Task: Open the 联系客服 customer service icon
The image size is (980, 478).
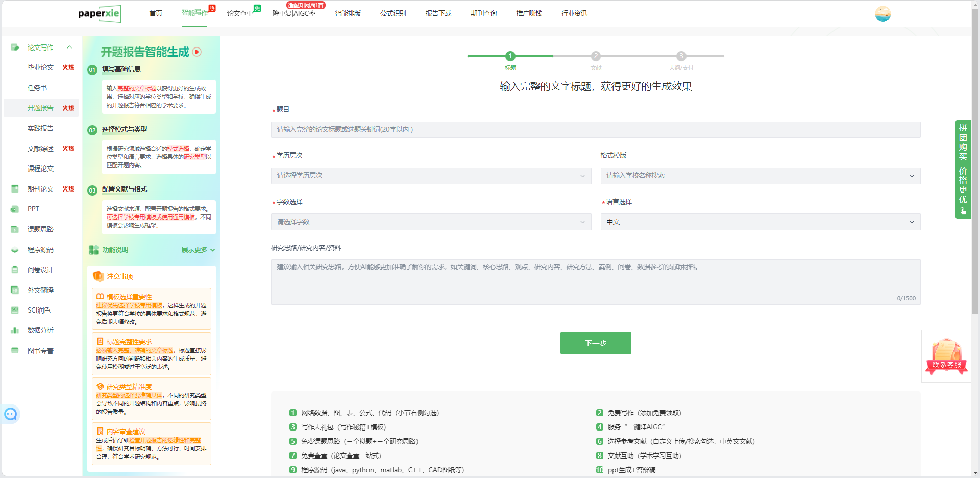Action: pos(946,356)
